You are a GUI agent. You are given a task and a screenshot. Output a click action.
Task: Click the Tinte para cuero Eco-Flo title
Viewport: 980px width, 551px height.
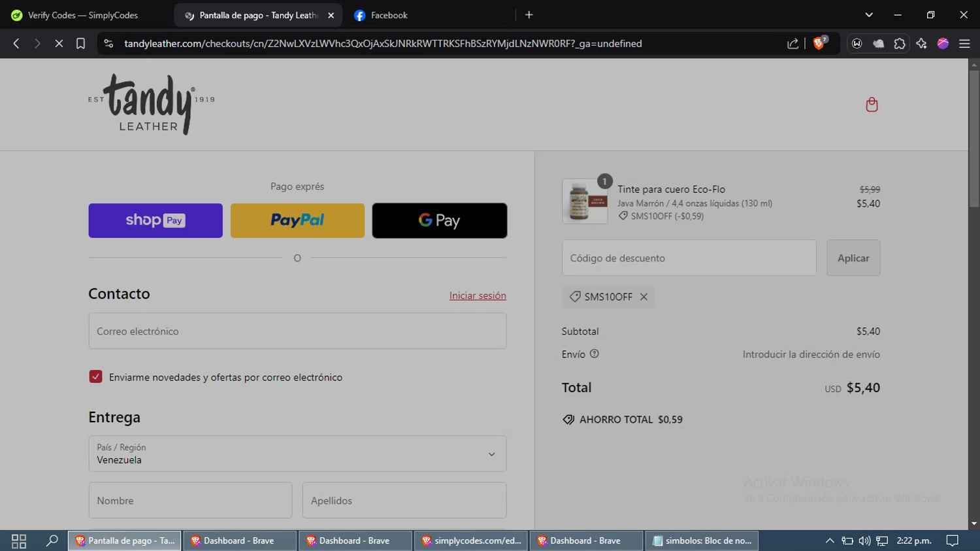671,190
